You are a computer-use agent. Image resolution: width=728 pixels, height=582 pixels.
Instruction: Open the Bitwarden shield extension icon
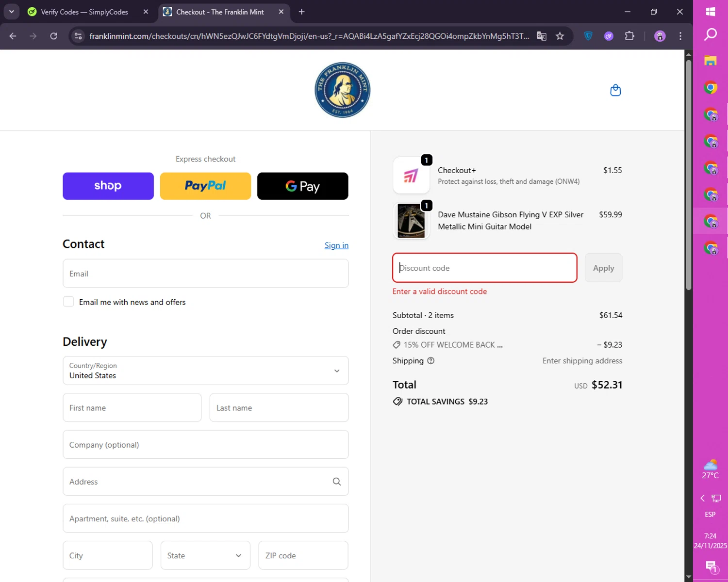(588, 36)
